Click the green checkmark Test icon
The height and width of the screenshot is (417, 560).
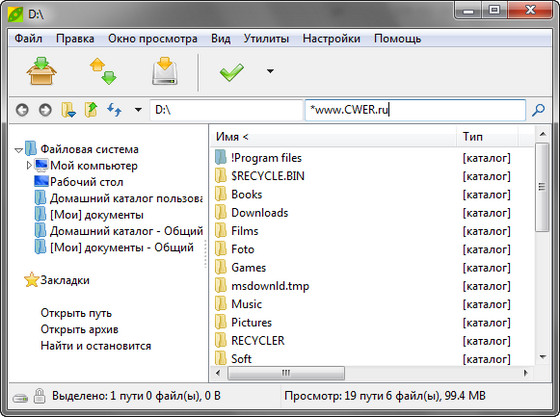[x=232, y=71]
